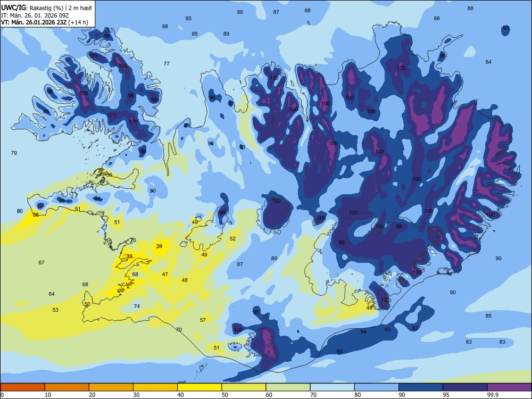Screen dimensions: 532x399
Task: Click the 'VT: Mán. 26.01.2026 23Z (+14 h)' line
Action: click(45, 22)
